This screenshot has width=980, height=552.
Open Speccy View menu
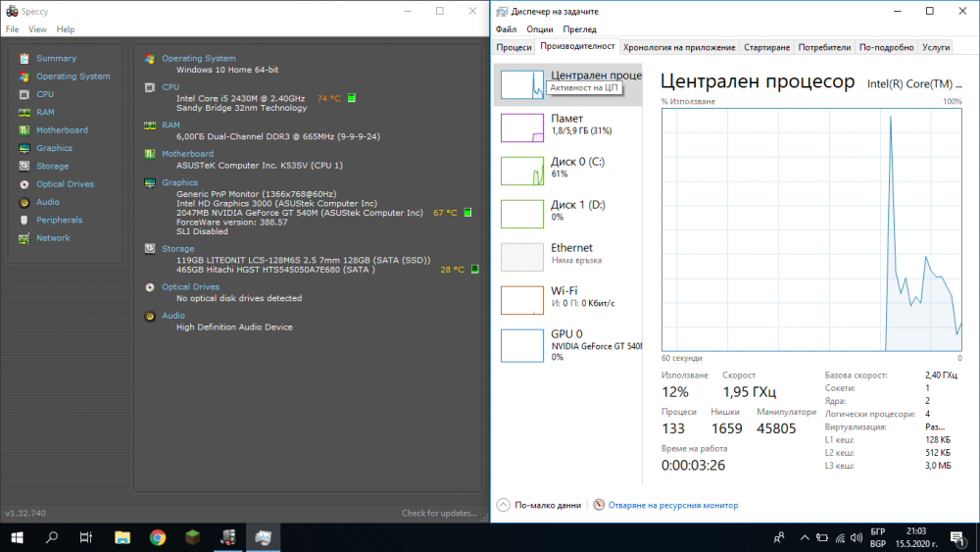[37, 29]
